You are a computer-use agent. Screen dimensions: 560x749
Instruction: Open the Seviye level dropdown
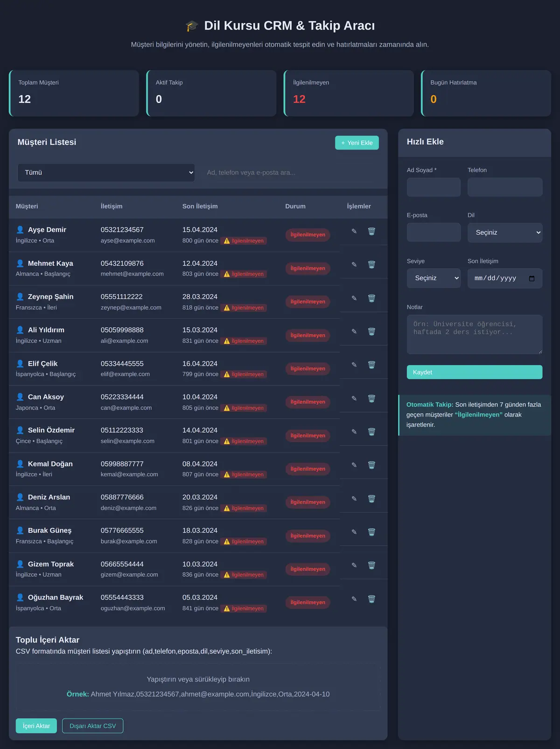434,278
